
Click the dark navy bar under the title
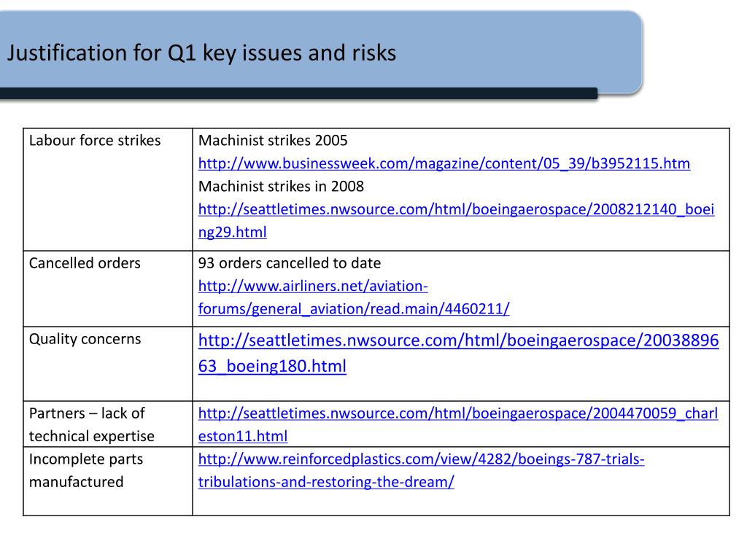click(x=298, y=93)
